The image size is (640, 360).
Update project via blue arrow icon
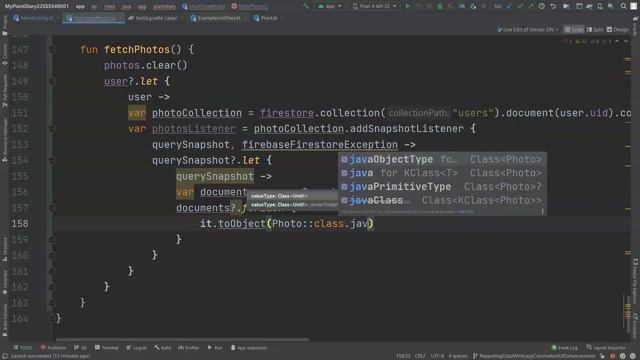coord(509,6)
